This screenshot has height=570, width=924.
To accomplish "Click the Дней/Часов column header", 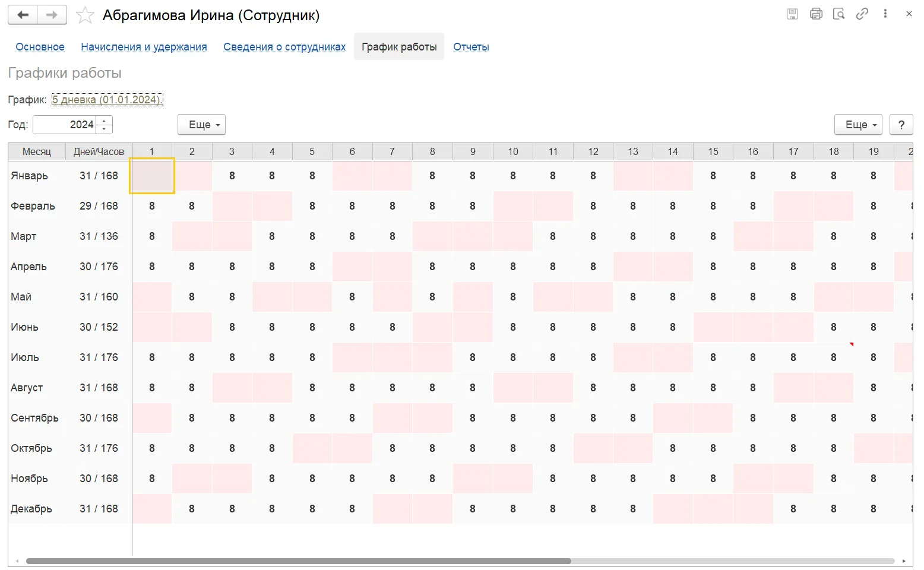I will click(x=99, y=152).
